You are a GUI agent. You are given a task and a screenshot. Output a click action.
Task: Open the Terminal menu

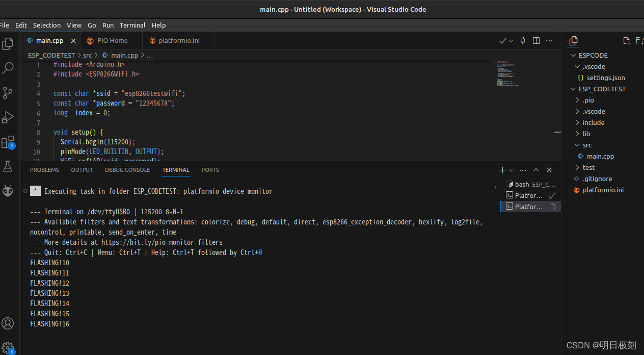(132, 25)
